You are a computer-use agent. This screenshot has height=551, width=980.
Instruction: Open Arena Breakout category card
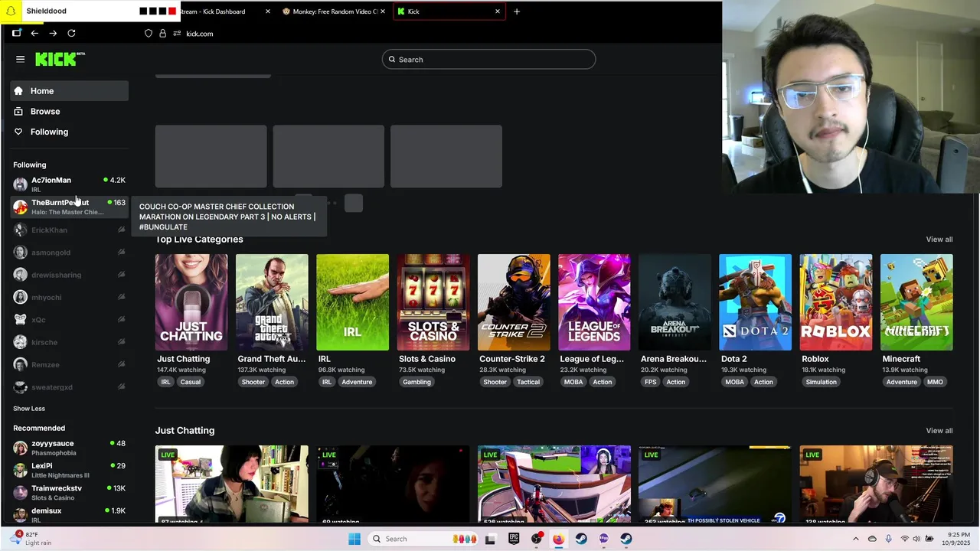[x=675, y=302]
